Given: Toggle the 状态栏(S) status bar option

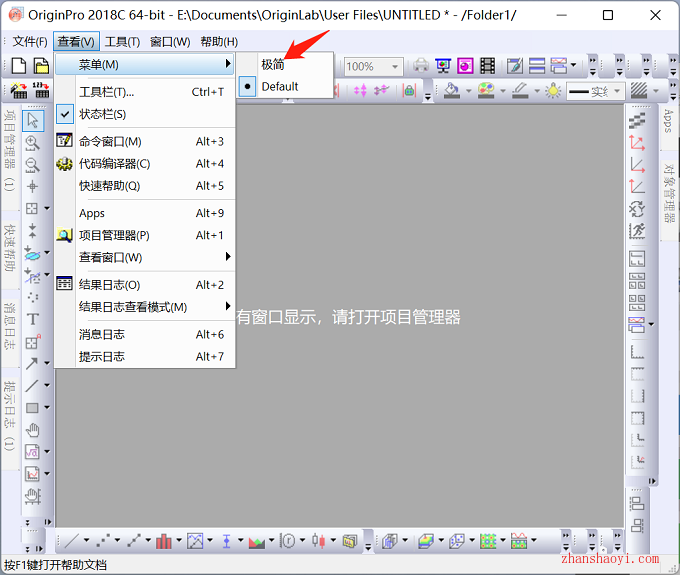Looking at the screenshot, I should [x=145, y=114].
